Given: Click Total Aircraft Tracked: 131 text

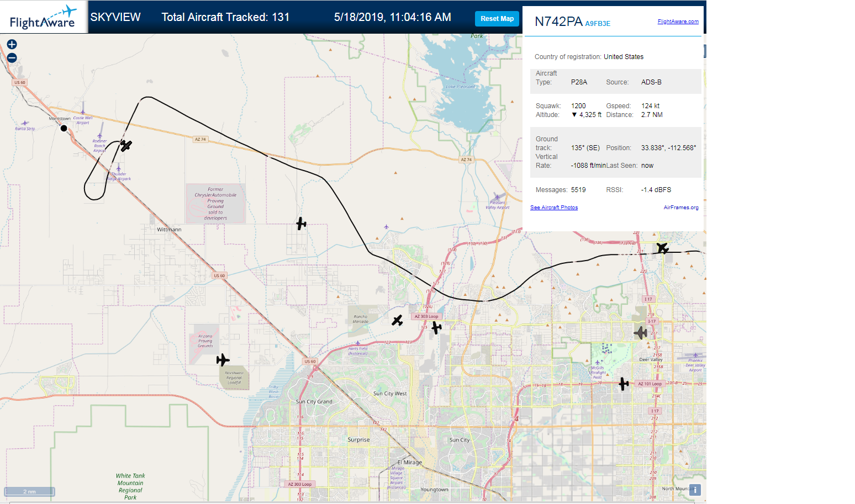Looking at the screenshot, I should point(225,17).
